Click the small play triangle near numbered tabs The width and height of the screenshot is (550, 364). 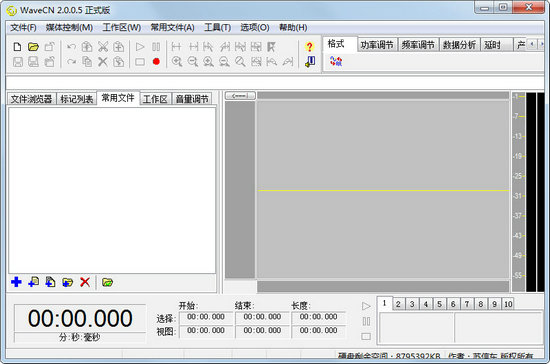point(366,306)
